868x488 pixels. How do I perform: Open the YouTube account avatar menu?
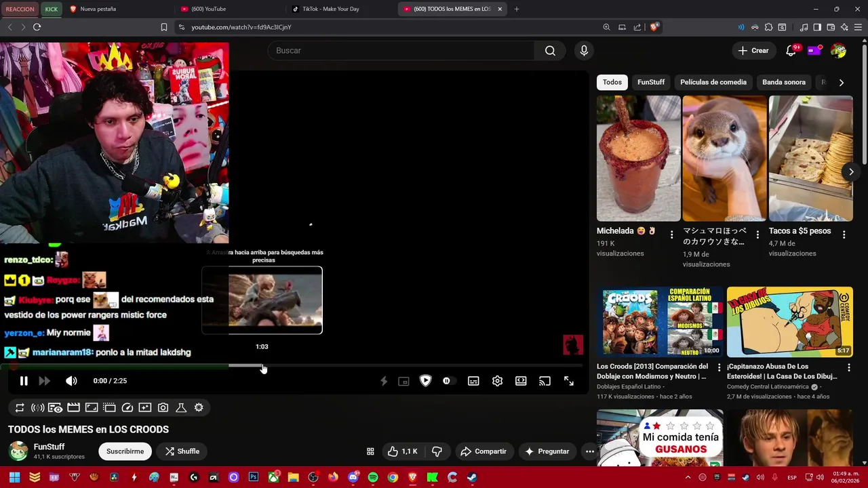pyautogui.click(x=838, y=51)
